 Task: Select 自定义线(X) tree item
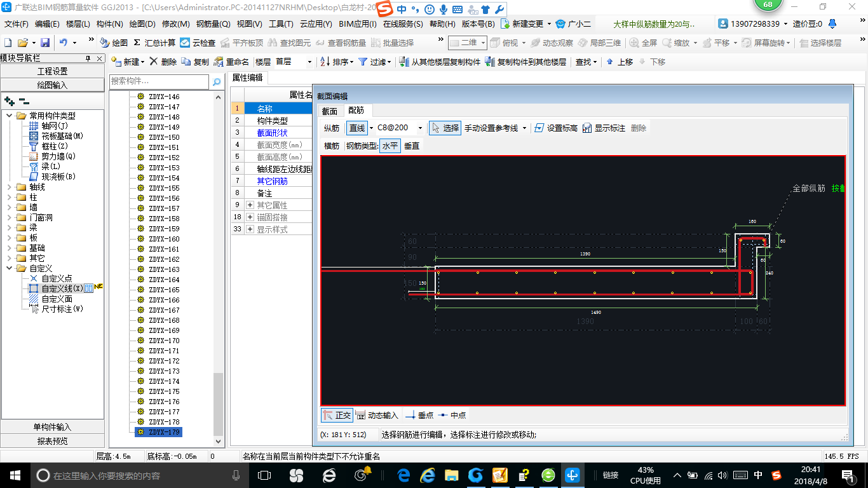point(62,288)
